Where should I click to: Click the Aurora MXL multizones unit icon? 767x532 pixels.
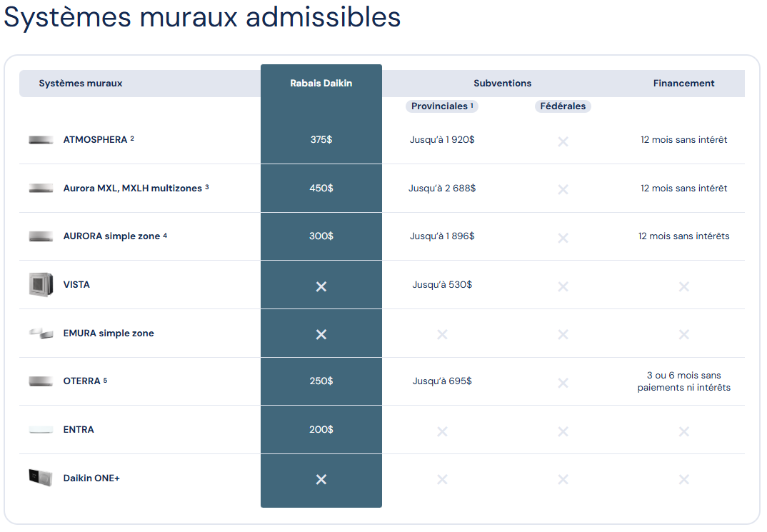point(41,189)
